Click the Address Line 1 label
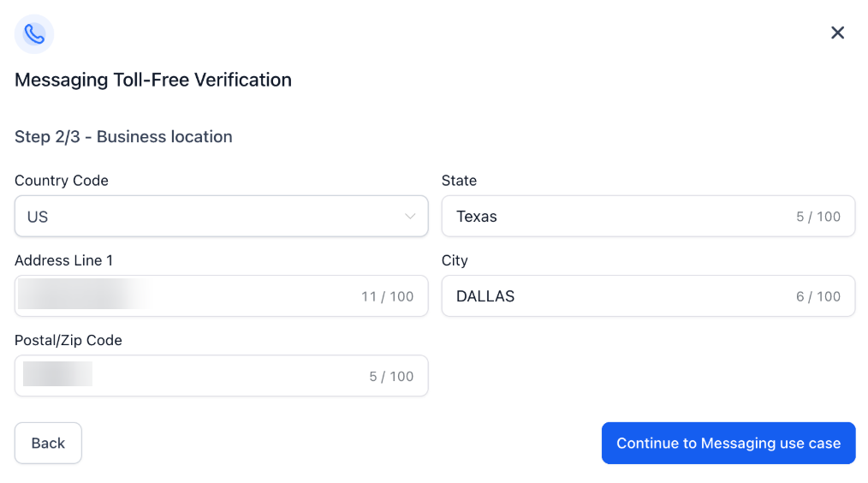This screenshot has height=483, width=868. point(63,260)
